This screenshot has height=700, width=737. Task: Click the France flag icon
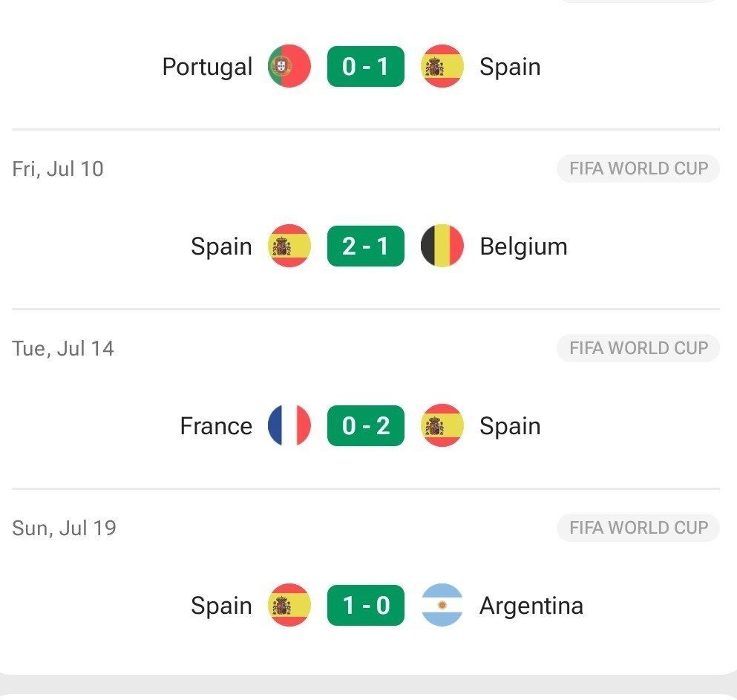289,425
